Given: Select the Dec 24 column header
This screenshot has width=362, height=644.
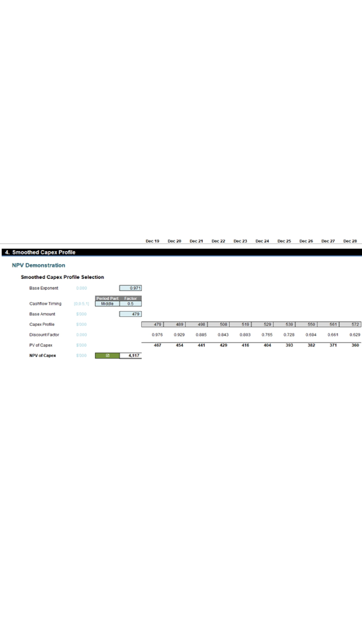Looking at the screenshot, I should [x=262, y=241].
